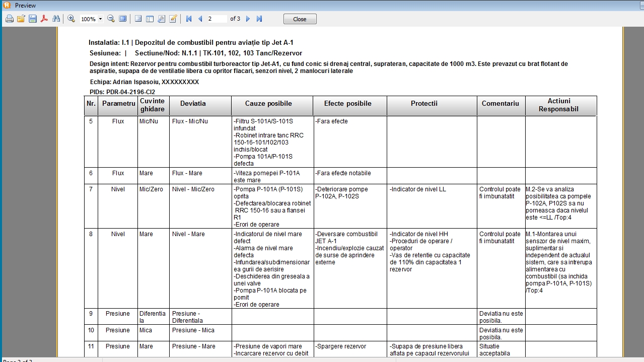
Task: Show the outline panel icon
Action: pos(138,19)
